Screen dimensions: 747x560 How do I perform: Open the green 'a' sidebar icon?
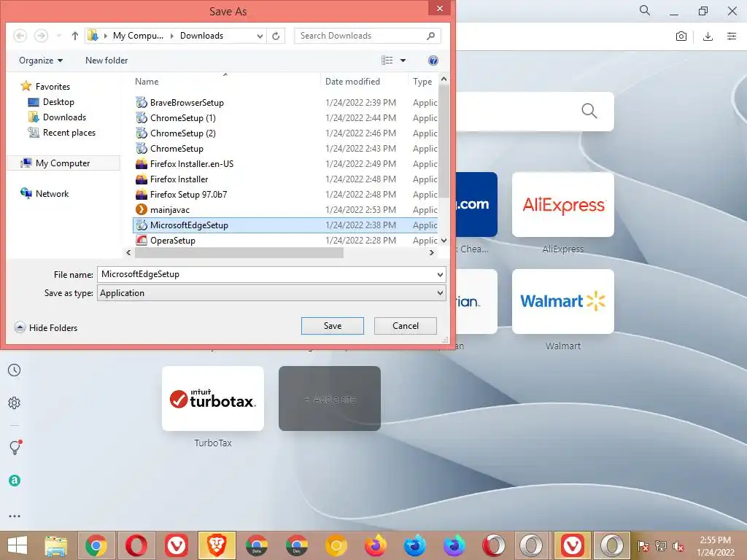coord(15,481)
